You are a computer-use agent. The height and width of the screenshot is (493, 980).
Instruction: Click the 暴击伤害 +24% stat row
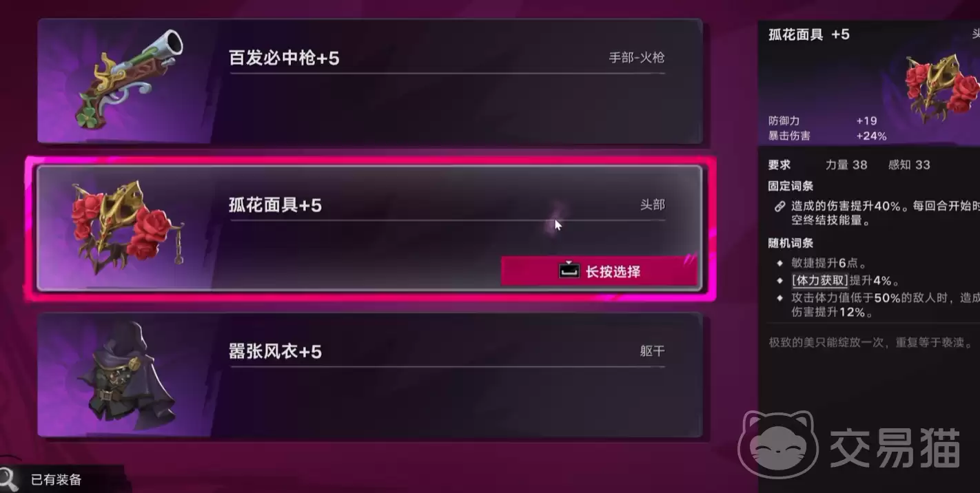click(x=827, y=136)
